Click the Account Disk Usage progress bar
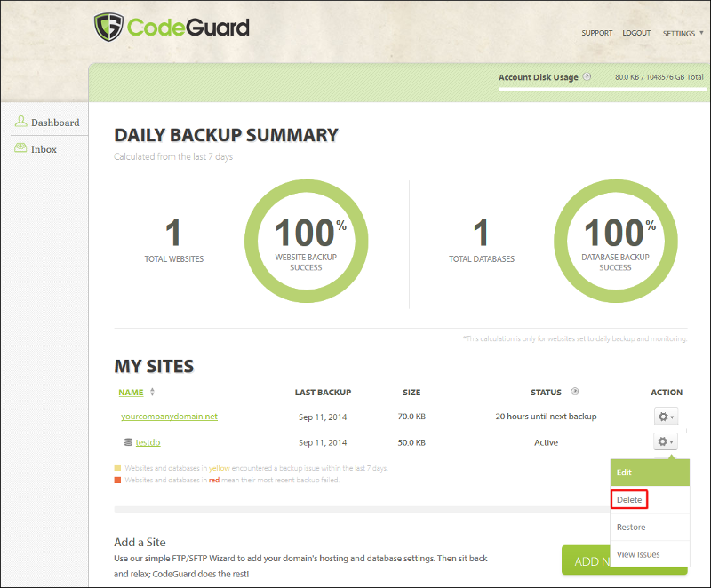Image resolution: width=711 pixels, height=588 pixels. click(602, 90)
